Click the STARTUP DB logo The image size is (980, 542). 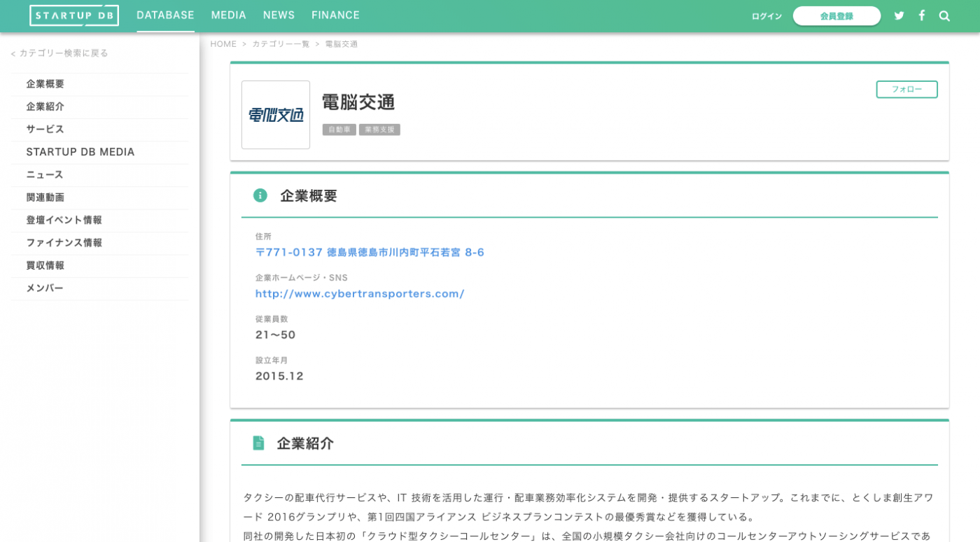[74, 15]
